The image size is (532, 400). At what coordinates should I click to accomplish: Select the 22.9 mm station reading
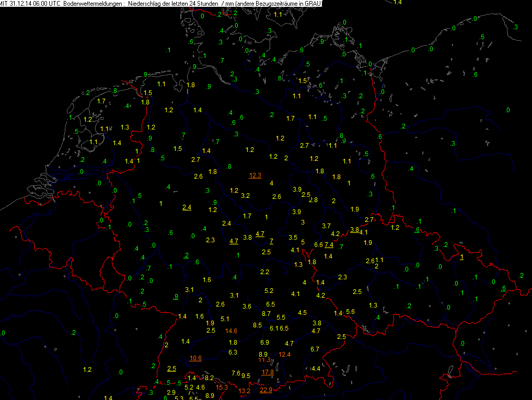265,390
